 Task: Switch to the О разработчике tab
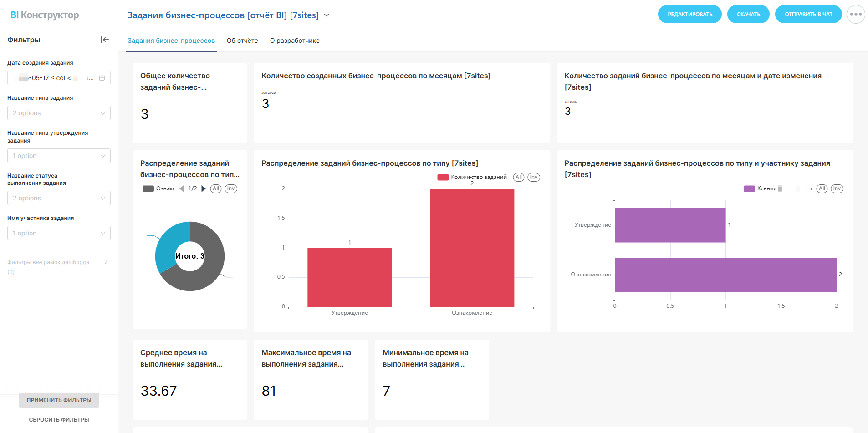[x=295, y=41]
